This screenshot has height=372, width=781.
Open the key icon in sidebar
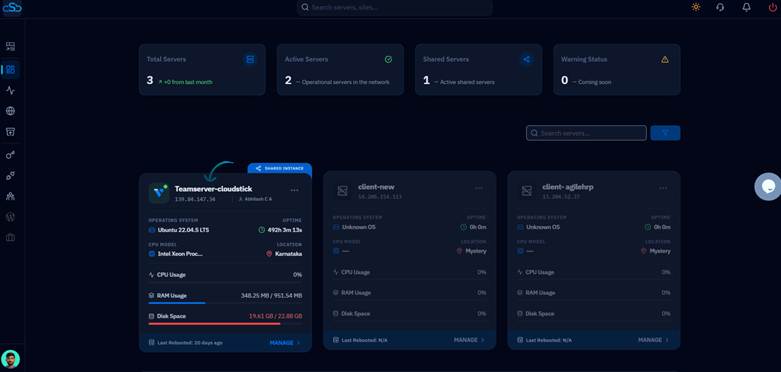(10, 155)
